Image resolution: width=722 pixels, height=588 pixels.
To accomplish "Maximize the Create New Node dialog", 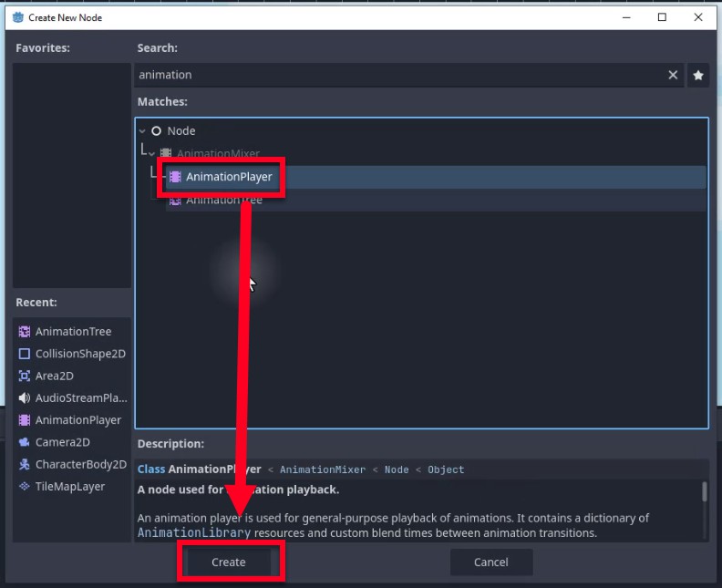I will coord(662,17).
